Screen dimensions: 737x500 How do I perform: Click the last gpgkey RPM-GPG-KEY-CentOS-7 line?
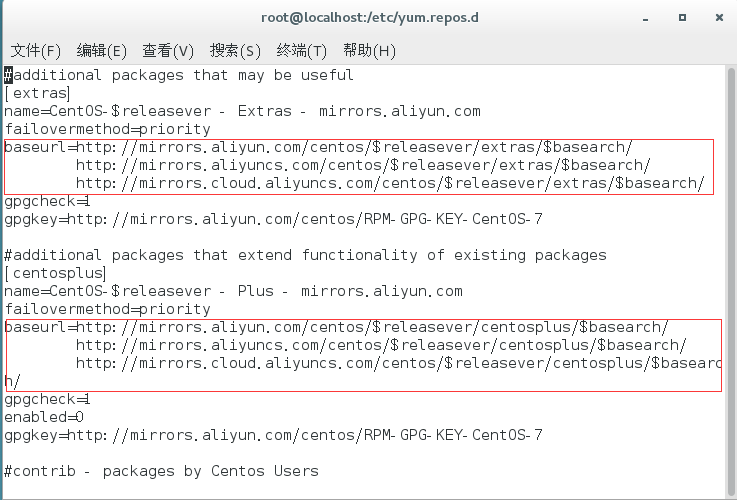[273, 435]
